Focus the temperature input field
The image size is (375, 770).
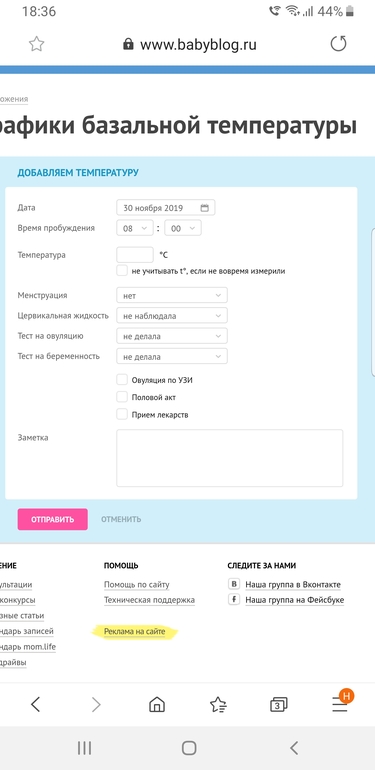click(135, 255)
